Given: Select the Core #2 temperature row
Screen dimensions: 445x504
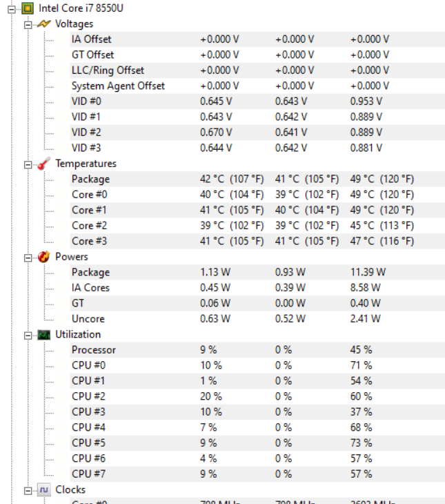Looking at the screenshot, I should point(257,226).
